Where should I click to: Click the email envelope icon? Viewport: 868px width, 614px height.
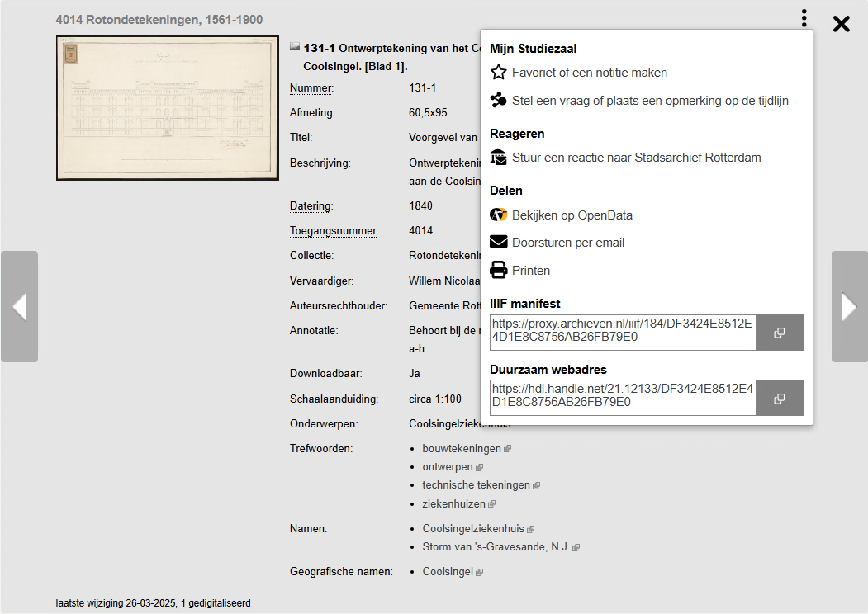tap(498, 243)
